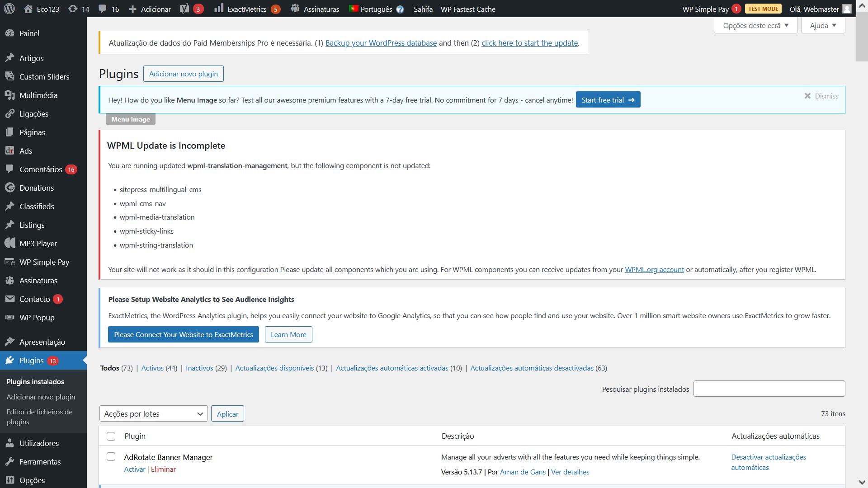
Task: Click the WPML help question mark icon
Action: pyautogui.click(x=400, y=9)
